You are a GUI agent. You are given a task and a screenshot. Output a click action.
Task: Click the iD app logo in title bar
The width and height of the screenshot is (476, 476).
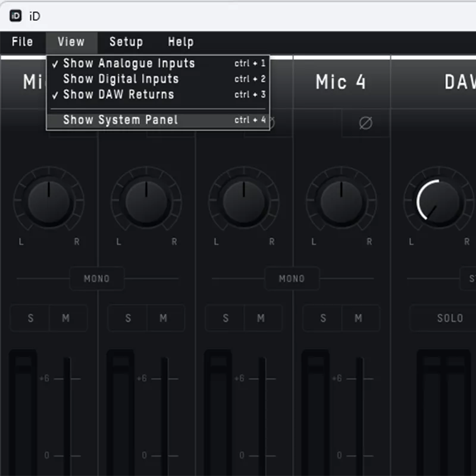coord(16,16)
